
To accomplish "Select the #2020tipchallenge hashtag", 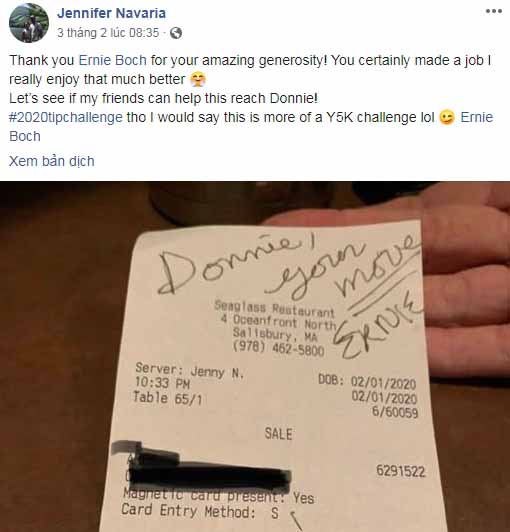I will point(66,117).
